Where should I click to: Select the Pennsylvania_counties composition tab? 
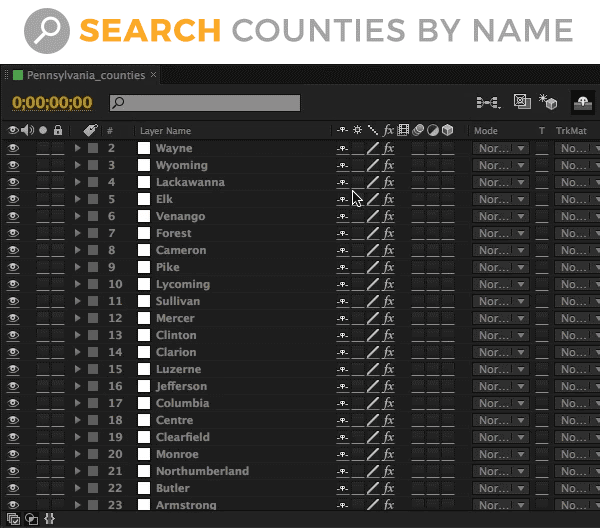[85, 75]
